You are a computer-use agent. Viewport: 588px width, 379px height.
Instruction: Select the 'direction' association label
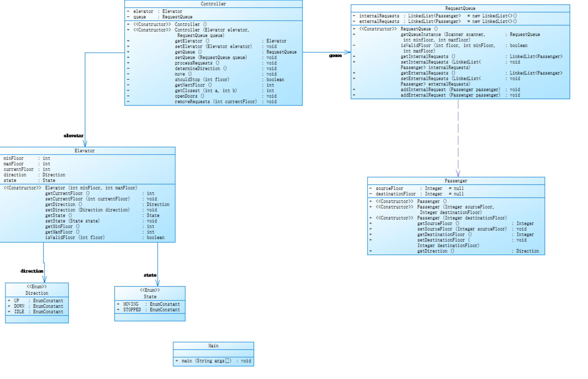tap(32, 271)
